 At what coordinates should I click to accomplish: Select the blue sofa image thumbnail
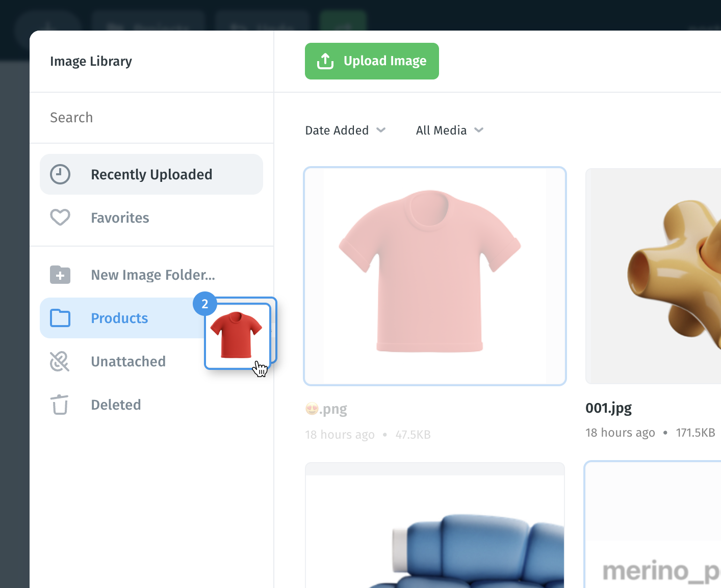coord(435,525)
